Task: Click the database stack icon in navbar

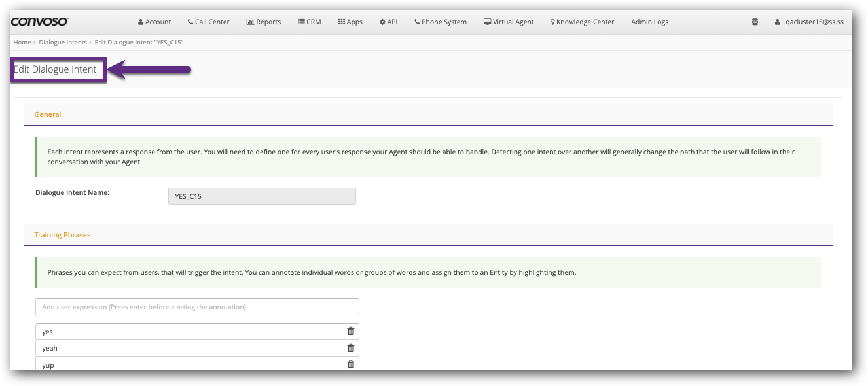Action: point(755,22)
